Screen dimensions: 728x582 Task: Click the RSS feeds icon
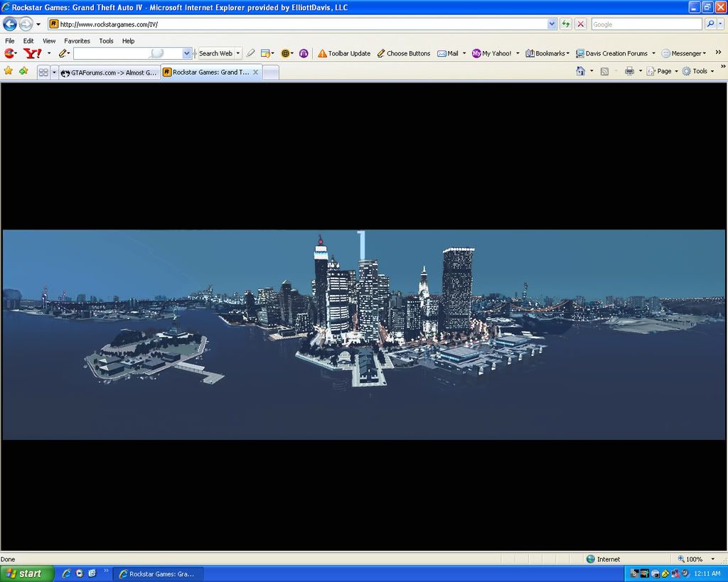pyautogui.click(x=604, y=71)
